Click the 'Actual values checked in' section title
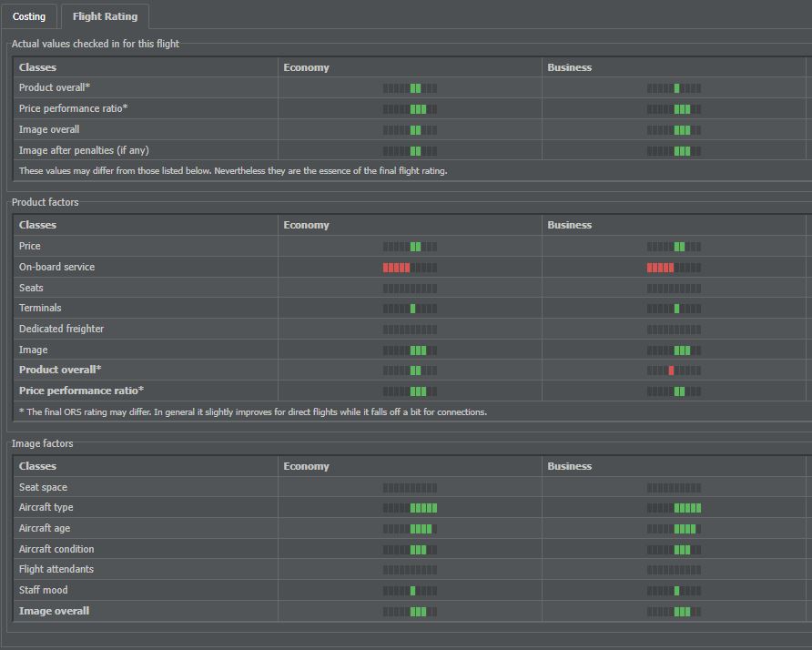 [96, 44]
